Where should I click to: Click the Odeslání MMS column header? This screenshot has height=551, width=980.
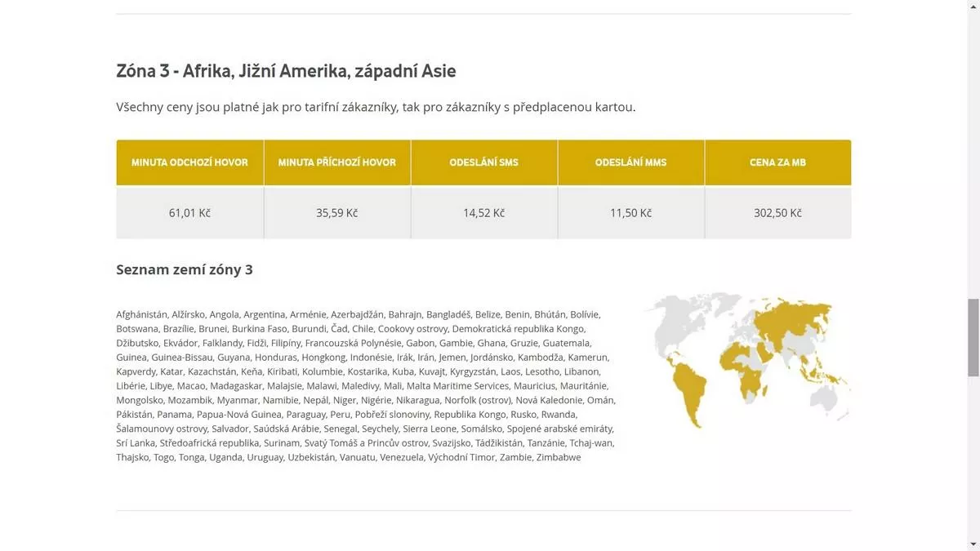(631, 162)
